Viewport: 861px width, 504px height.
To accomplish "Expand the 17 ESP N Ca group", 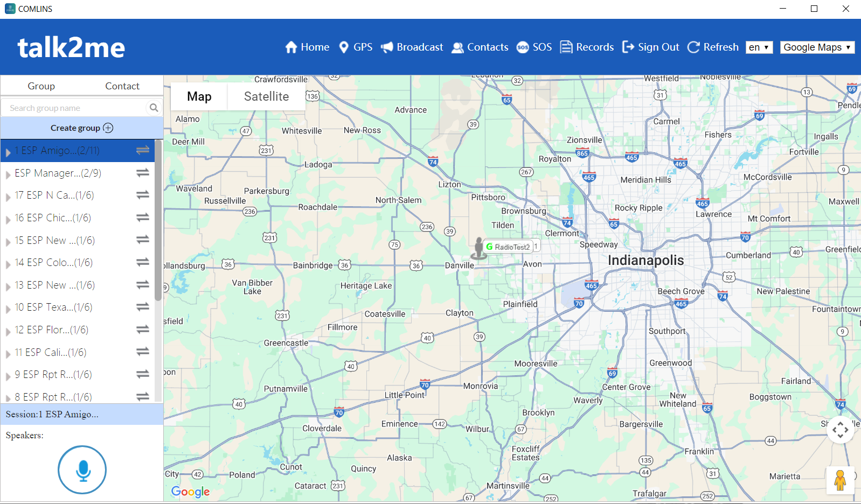I will point(8,197).
